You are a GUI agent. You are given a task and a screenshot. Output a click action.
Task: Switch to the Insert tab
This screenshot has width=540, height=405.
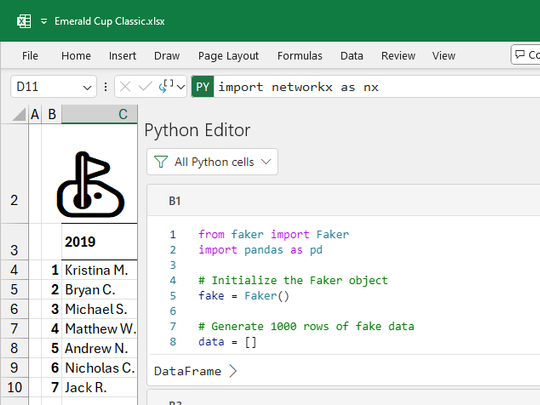tap(122, 56)
